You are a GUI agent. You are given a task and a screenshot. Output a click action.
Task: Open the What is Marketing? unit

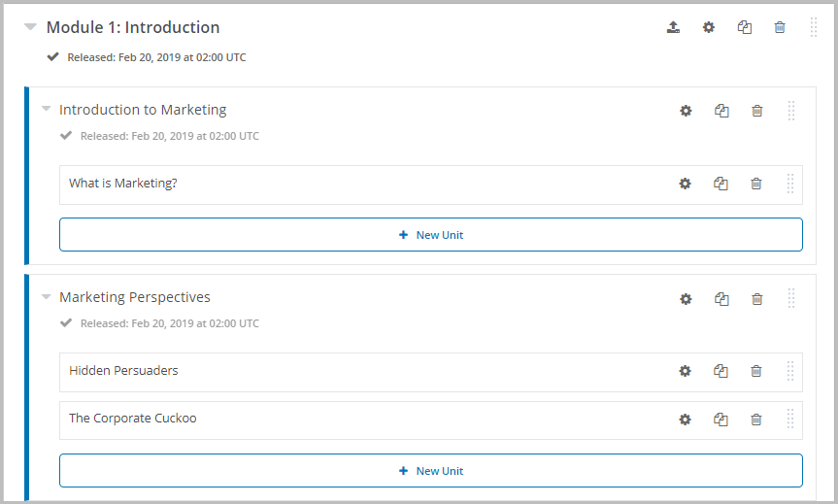tap(123, 184)
